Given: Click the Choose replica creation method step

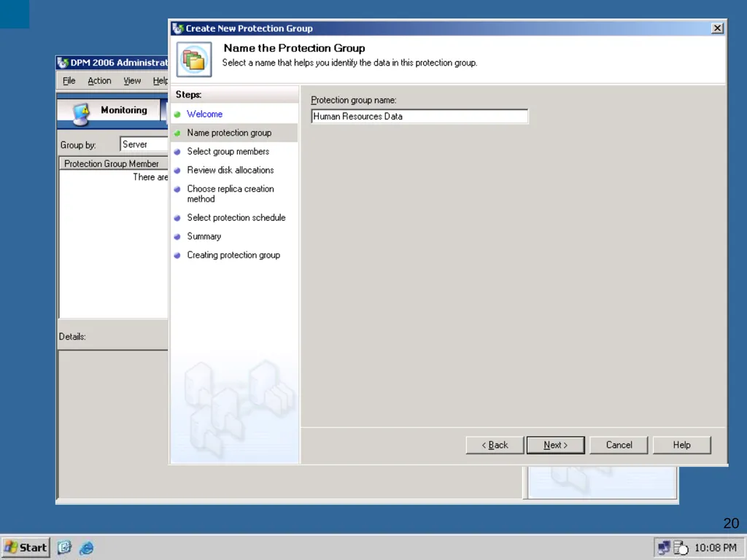Looking at the screenshot, I should pyautogui.click(x=230, y=194).
